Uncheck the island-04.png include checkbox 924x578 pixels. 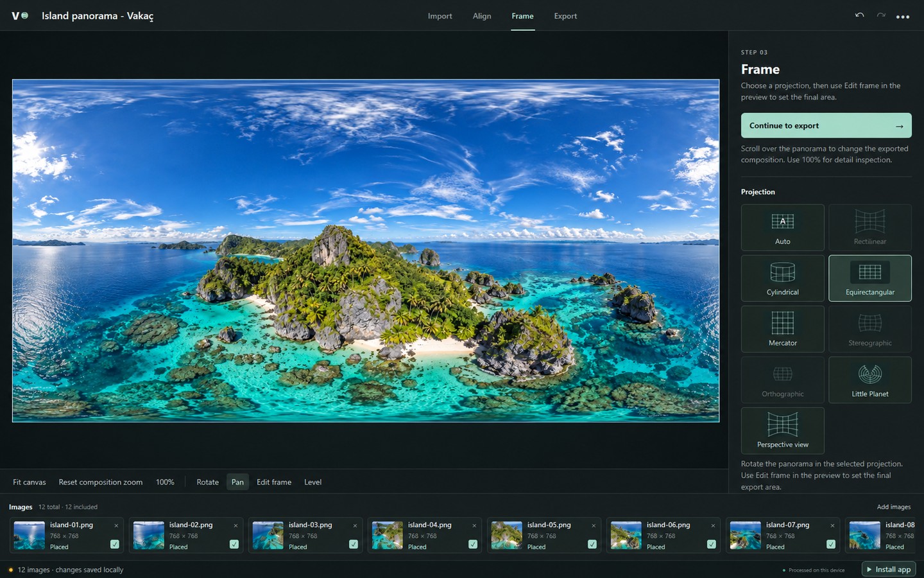(473, 544)
